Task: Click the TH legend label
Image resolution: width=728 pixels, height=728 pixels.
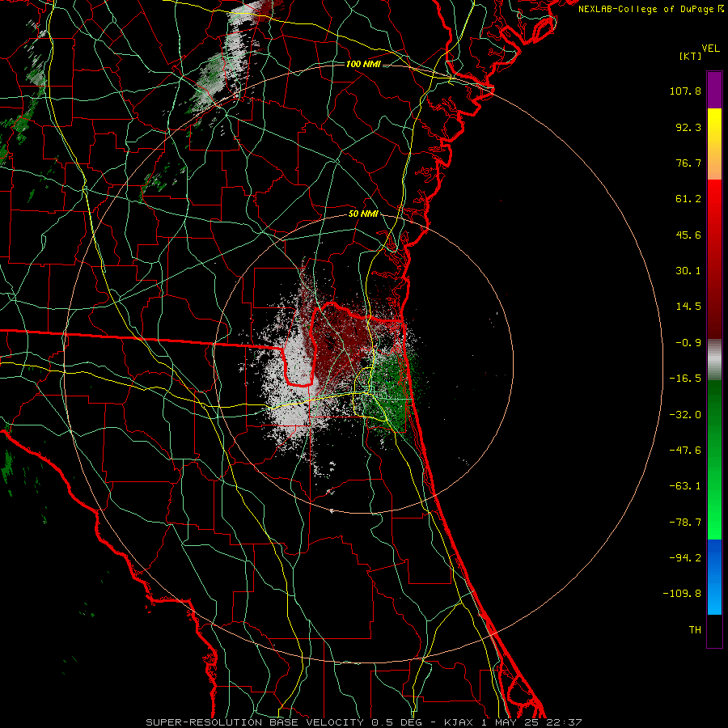Action: point(695,630)
